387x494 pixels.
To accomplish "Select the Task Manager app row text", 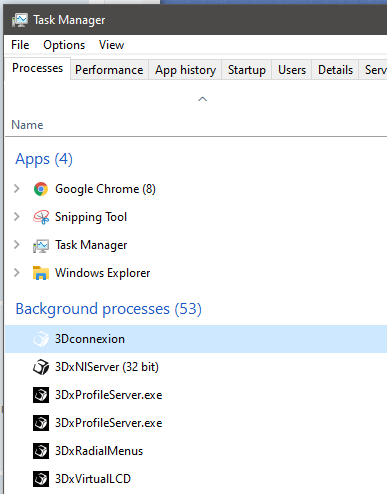I will click(x=91, y=245).
